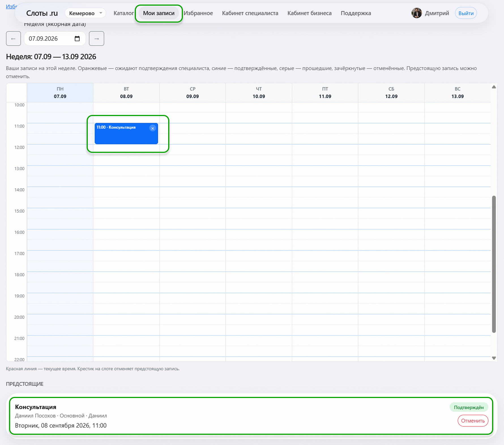504x445 pixels.
Task: Click the Отменить button for Консультация
Action: click(473, 421)
